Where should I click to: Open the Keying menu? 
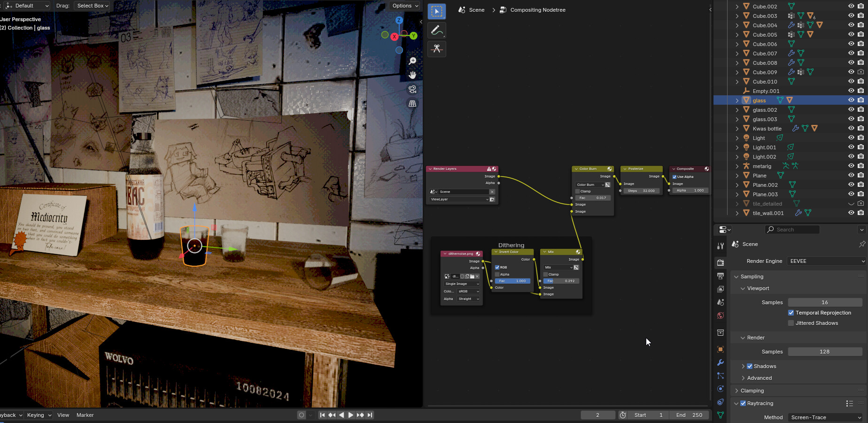(39, 415)
